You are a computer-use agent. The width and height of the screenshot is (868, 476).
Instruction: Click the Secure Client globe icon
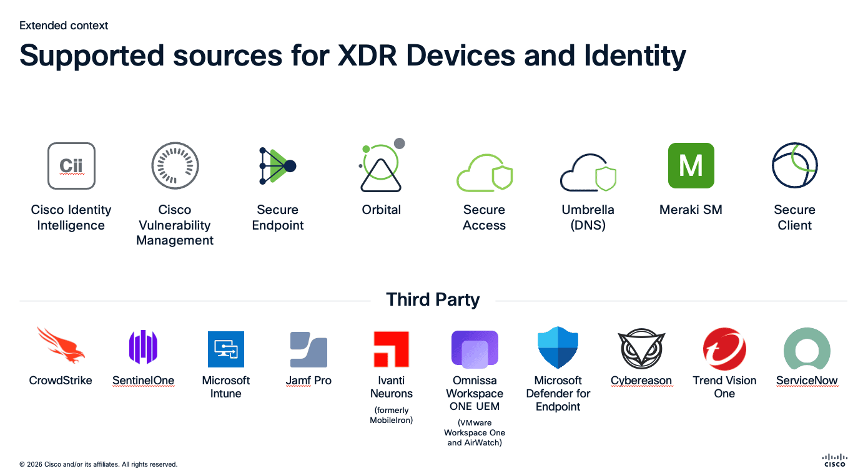[x=794, y=165]
